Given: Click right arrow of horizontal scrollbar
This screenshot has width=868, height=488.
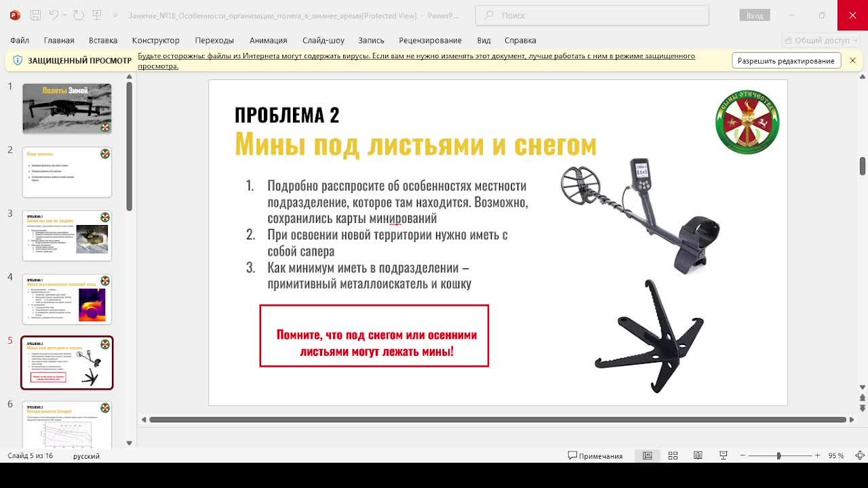Looking at the screenshot, I should click(x=852, y=420).
